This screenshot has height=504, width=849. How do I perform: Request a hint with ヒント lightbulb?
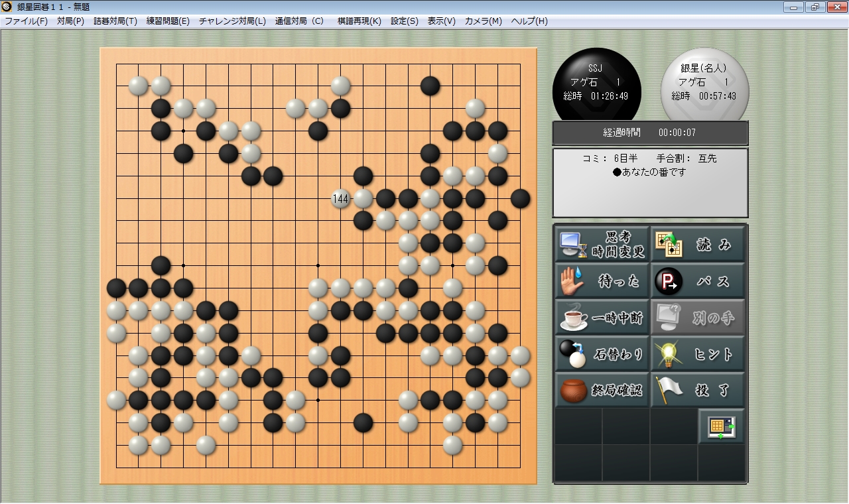pyautogui.click(x=698, y=354)
